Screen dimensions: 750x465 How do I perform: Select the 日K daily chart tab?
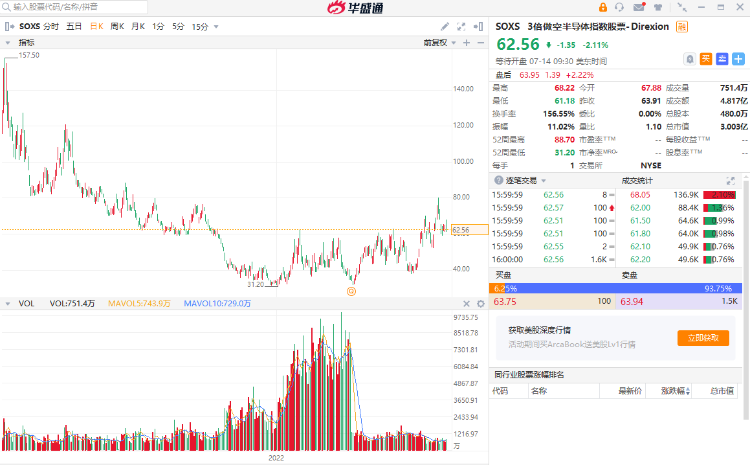point(97,26)
